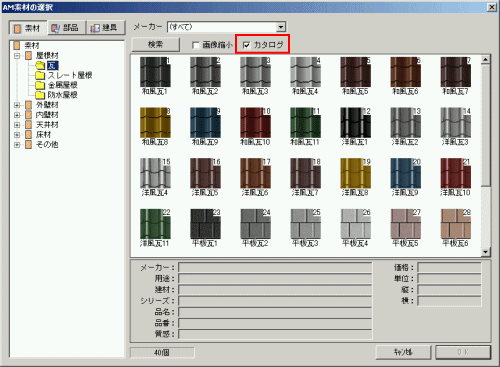Click the キャンセル button
Screen dimensions: 500x367
(x=403, y=352)
